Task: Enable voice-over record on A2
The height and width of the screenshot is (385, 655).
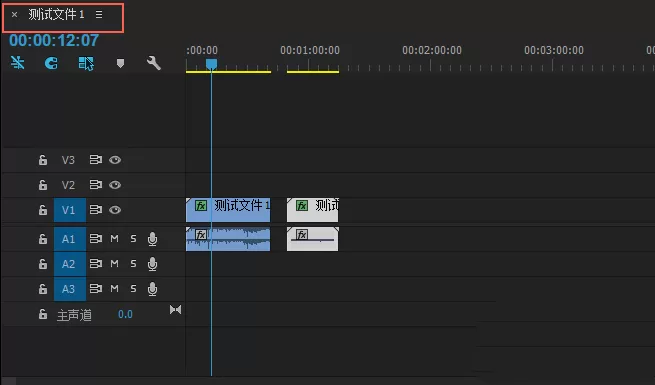Action: coord(152,264)
